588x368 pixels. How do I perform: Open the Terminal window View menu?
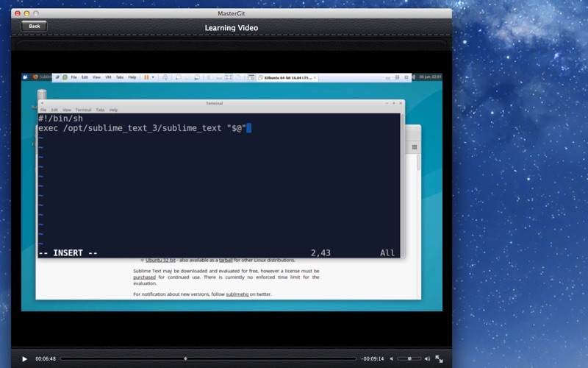click(x=67, y=110)
